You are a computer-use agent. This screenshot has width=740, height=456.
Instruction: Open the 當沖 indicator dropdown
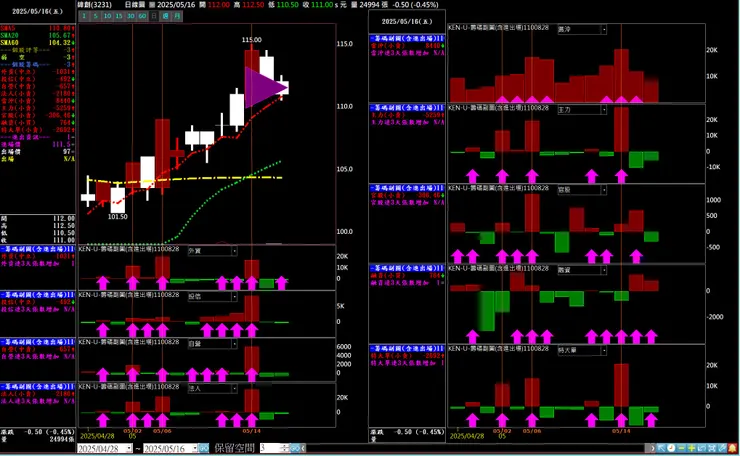point(604,29)
